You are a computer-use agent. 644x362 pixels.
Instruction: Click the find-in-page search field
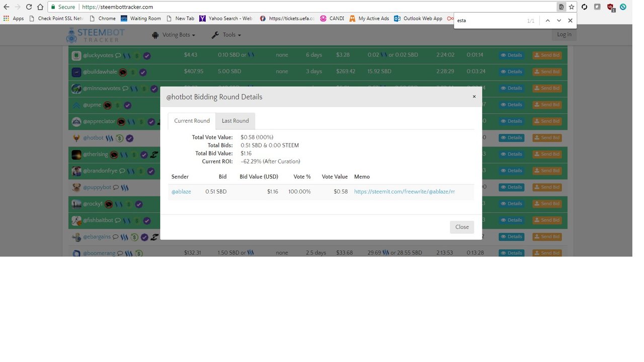(x=488, y=21)
